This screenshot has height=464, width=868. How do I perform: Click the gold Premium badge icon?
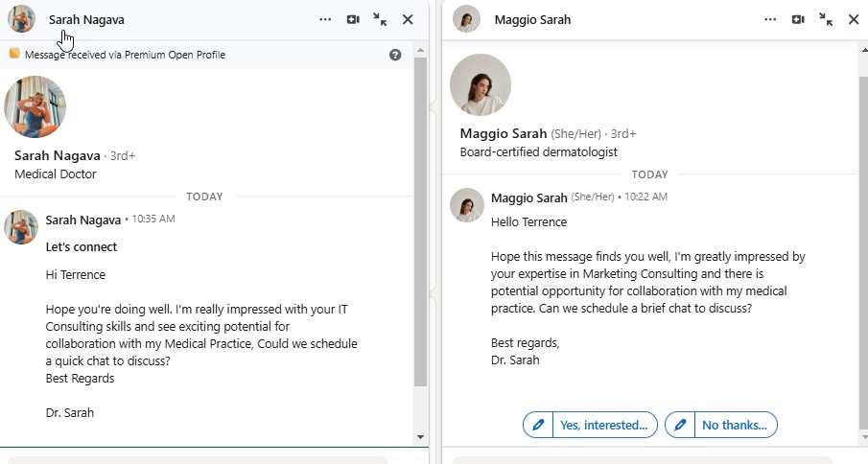click(x=14, y=54)
